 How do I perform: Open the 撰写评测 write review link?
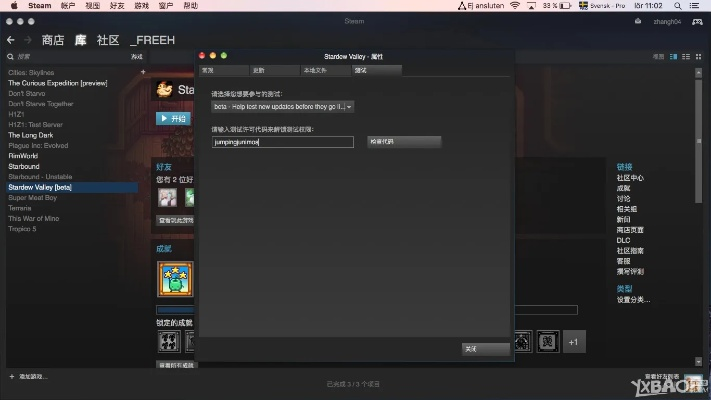coord(630,272)
